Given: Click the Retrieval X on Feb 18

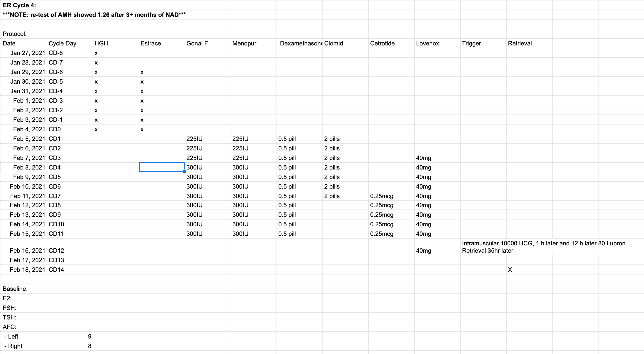Looking at the screenshot, I should click(x=510, y=270).
